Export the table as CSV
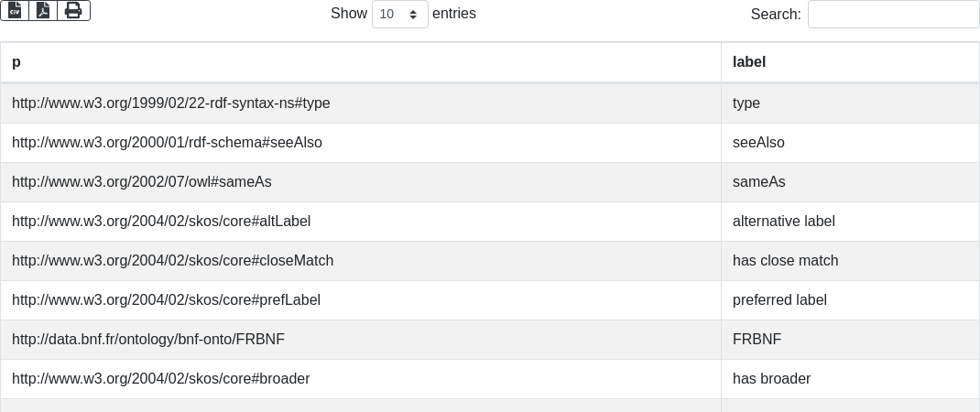This screenshot has width=980, height=412. click(15, 10)
